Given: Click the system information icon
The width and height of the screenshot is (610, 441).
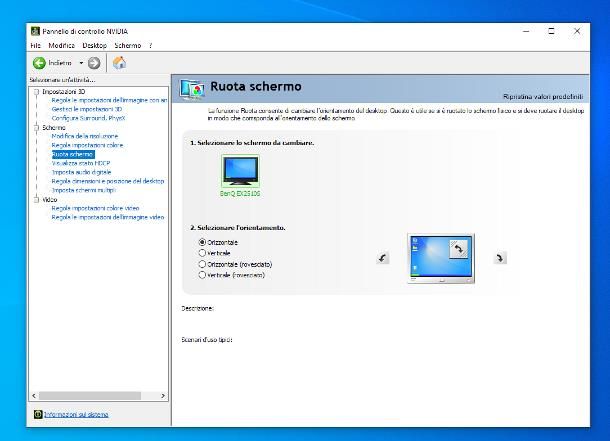Looking at the screenshot, I should 38,415.
